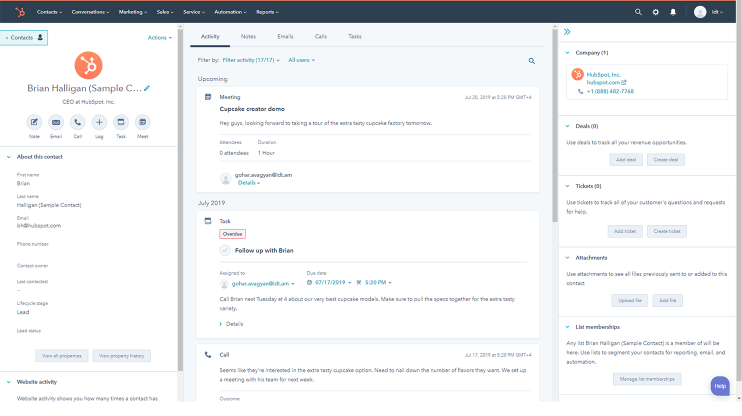
Task: Open the Reports navigation menu
Action: pos(267,12)
